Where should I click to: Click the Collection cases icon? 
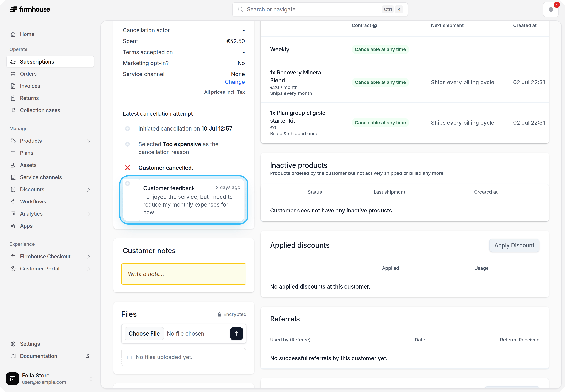[13, 110]
